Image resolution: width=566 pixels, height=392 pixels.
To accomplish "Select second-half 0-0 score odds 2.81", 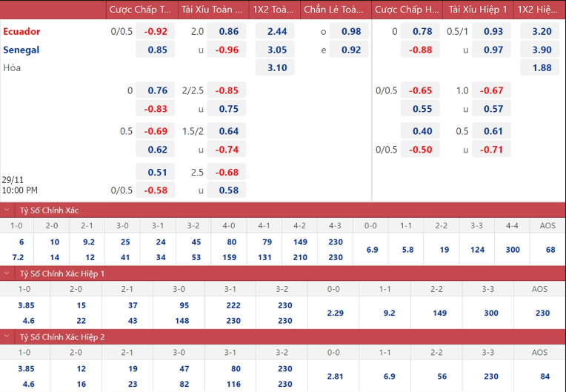I will click(x=334, y=376).
